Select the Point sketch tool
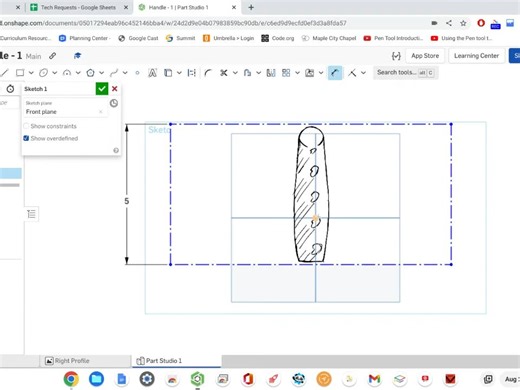This screenshot has width=520, height=390. (x=137, y=73)
